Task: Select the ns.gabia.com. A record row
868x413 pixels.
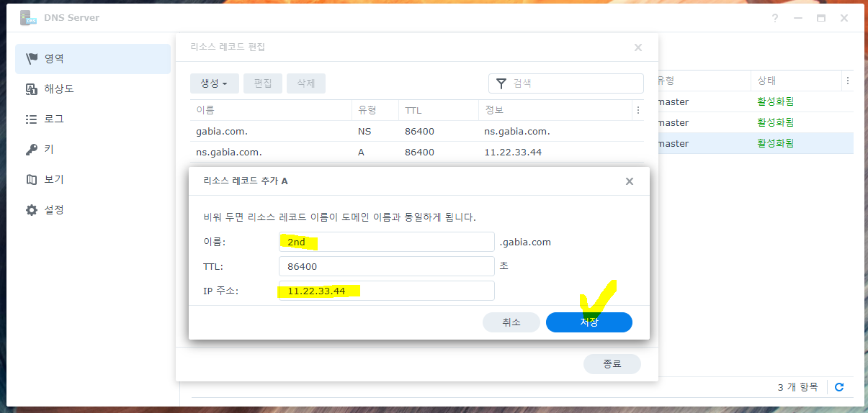Action: pos(417,153)
